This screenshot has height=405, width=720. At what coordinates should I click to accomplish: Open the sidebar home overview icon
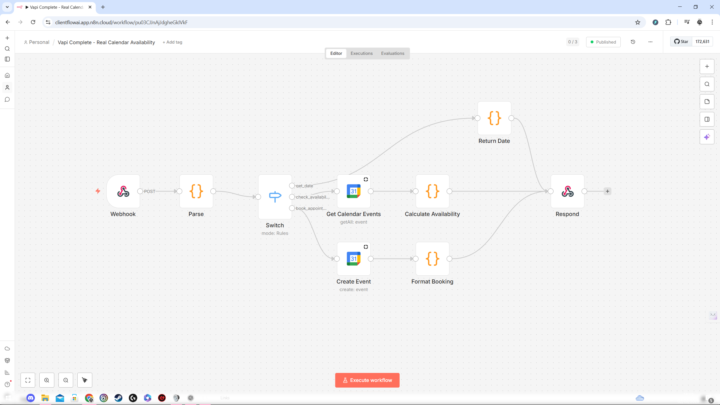[x=7, y=75]
